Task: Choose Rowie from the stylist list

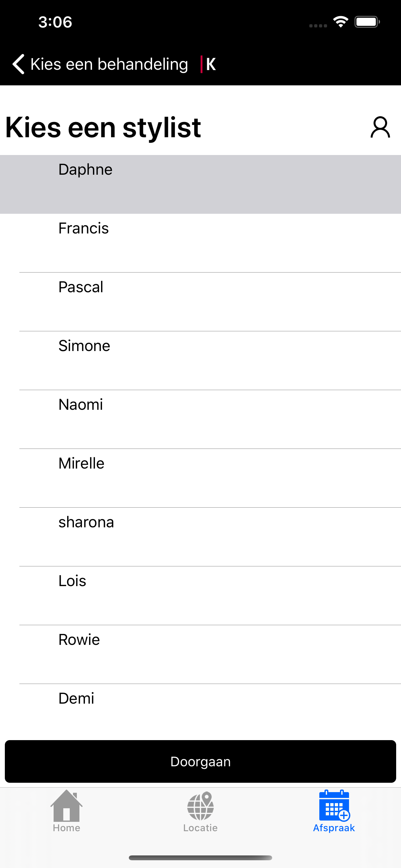Action: click(x=200, y=654)
